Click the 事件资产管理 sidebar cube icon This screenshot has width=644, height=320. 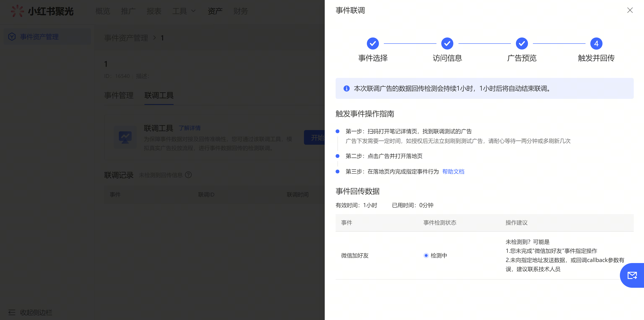point(12,37)
